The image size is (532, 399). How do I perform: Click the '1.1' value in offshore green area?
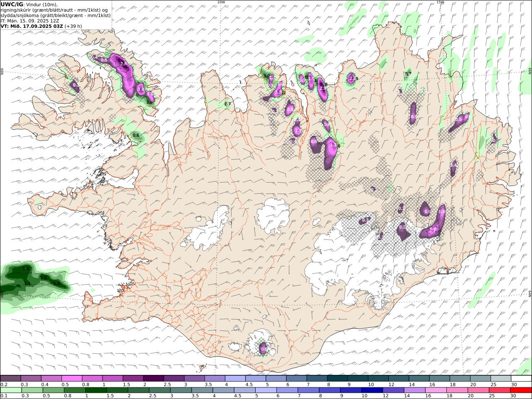click(x=27, y=283)
